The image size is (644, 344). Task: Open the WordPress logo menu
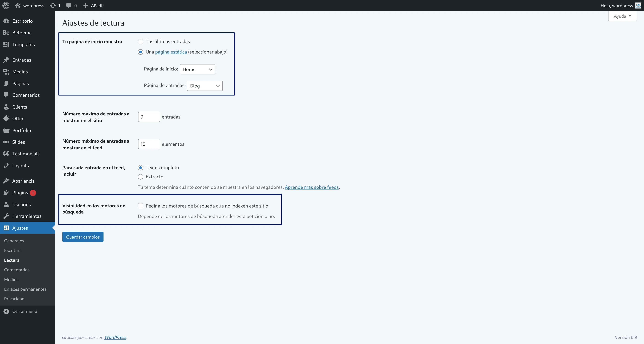coord(5,5)
